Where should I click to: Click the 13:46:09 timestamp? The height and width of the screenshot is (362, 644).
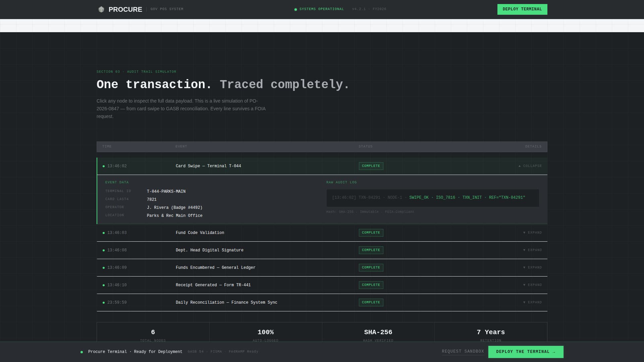click(117, 267)
